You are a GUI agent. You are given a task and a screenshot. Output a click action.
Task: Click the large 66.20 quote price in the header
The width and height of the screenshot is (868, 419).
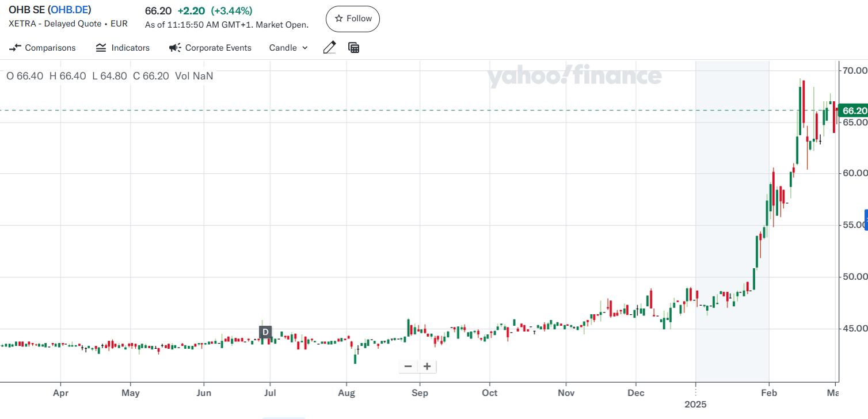pyautogui.click(x=158, y=11)
